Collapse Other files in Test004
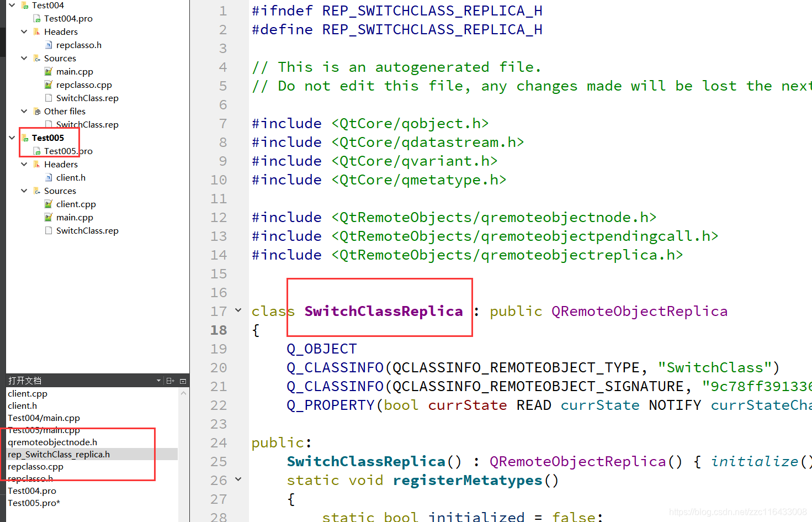 (x=24, y=111)
